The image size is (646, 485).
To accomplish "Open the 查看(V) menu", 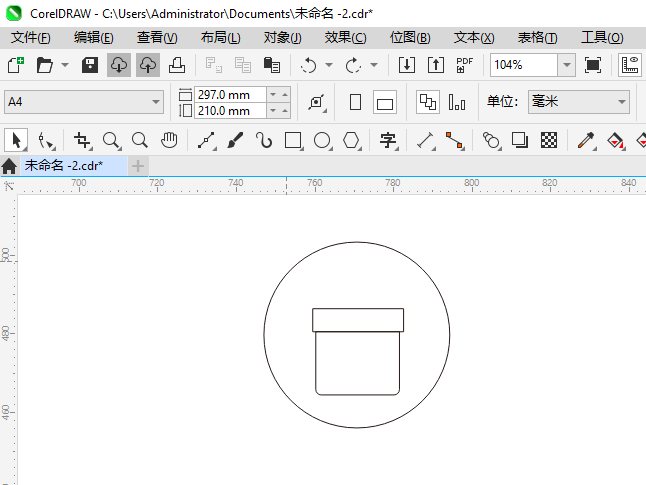I will tap(157, 37).
